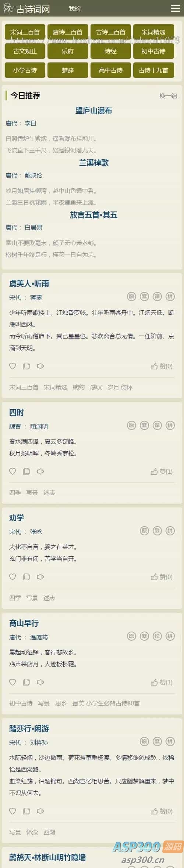Toggle 原 original text on 商山早行
Viewport: 184px width, 868px height.
131,636
